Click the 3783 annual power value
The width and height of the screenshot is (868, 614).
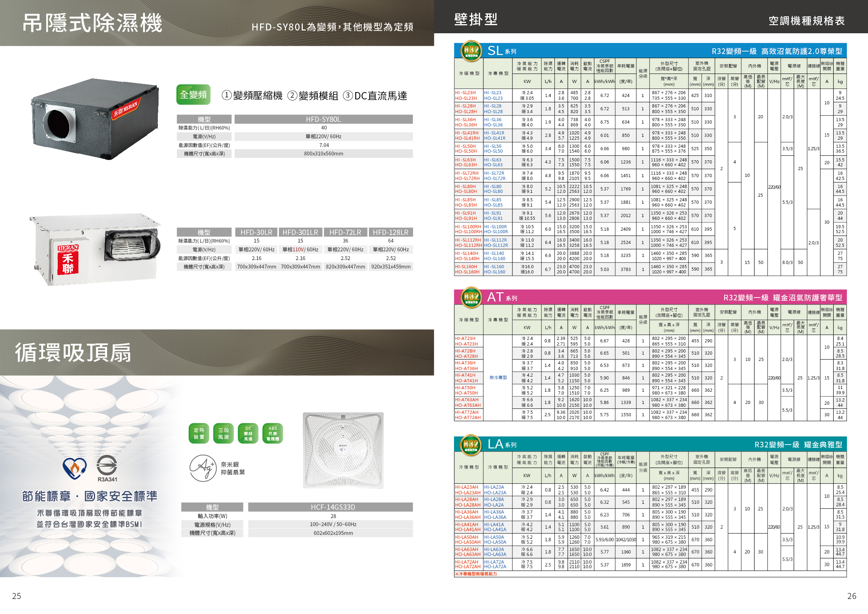click(626, 269)
